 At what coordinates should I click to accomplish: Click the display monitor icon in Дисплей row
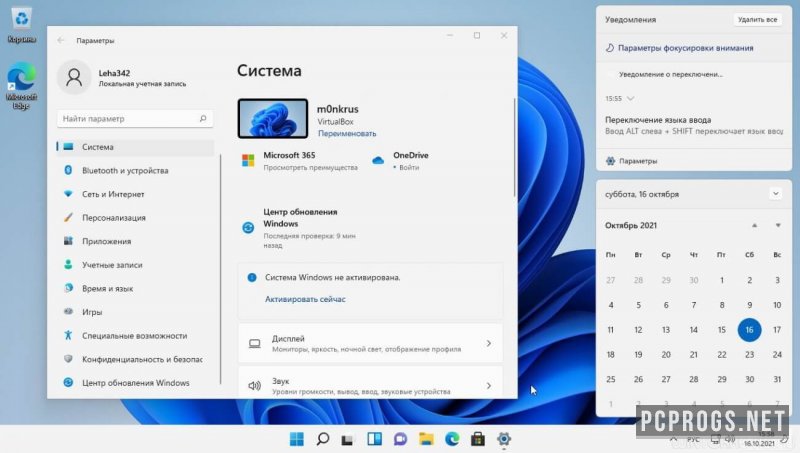click(254, 343)
